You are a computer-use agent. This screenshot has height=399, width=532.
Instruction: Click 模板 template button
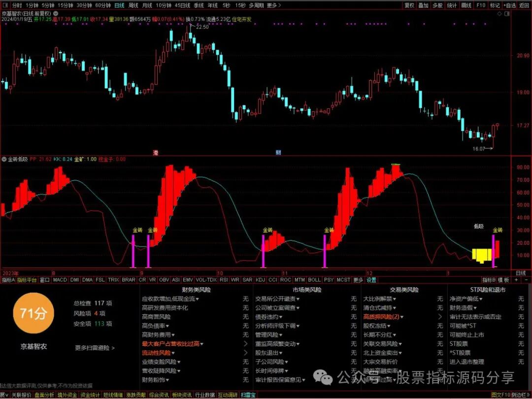point(504,280)
